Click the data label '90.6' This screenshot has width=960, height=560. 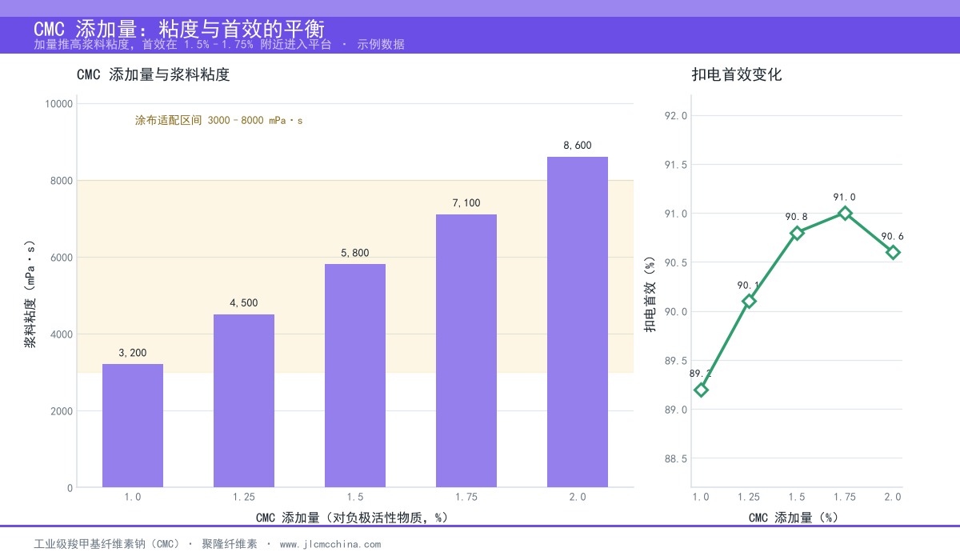[893, 237]
